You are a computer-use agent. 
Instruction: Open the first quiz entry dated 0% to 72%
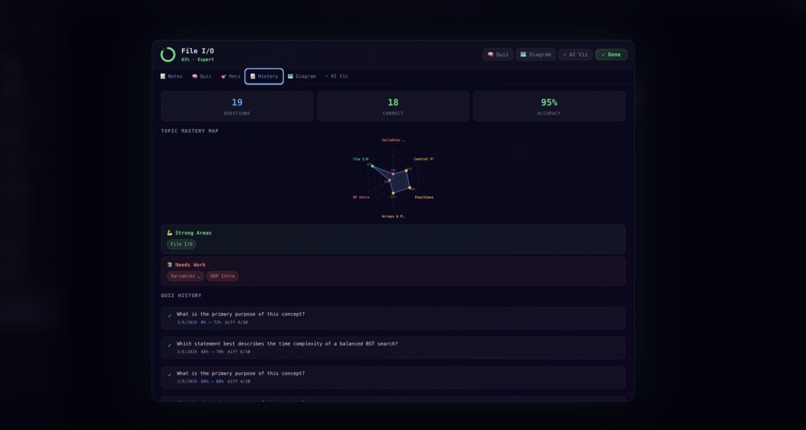(x=393, y=318)
